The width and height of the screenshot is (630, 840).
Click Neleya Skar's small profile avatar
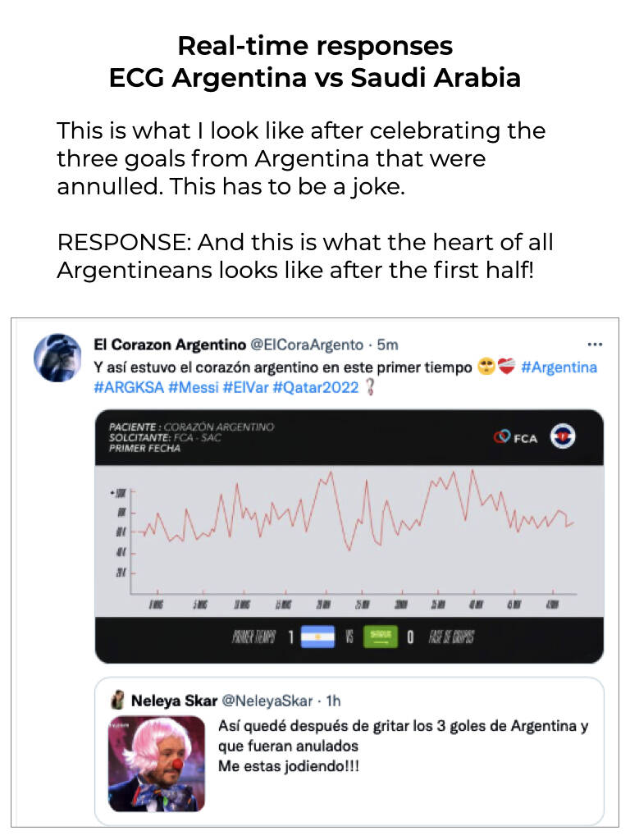point(117,701)
